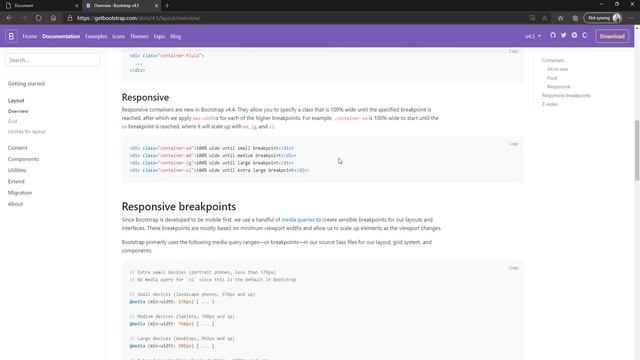
Task: Follow the media queries link
Action: (298, 220)
